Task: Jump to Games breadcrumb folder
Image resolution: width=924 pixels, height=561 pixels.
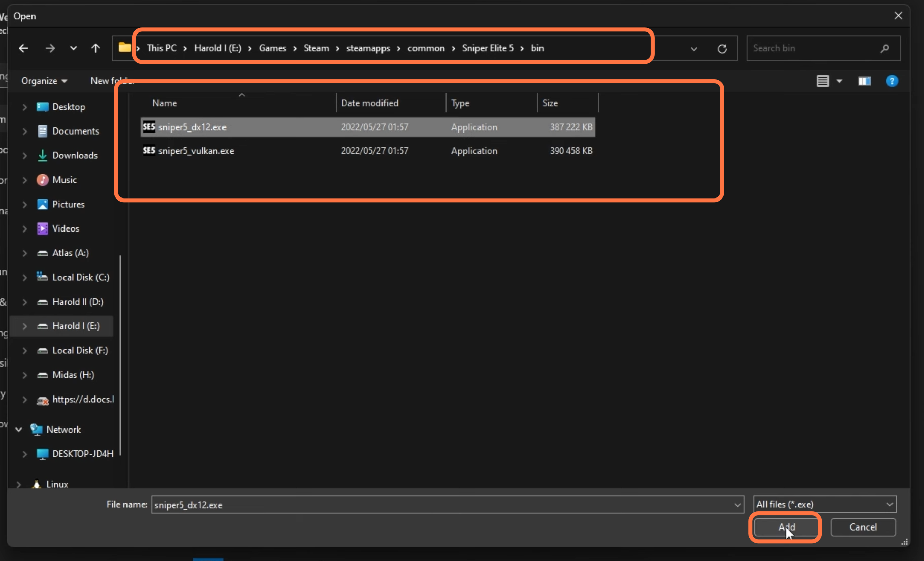Action: pyautogui.click(x=273, y=48)
